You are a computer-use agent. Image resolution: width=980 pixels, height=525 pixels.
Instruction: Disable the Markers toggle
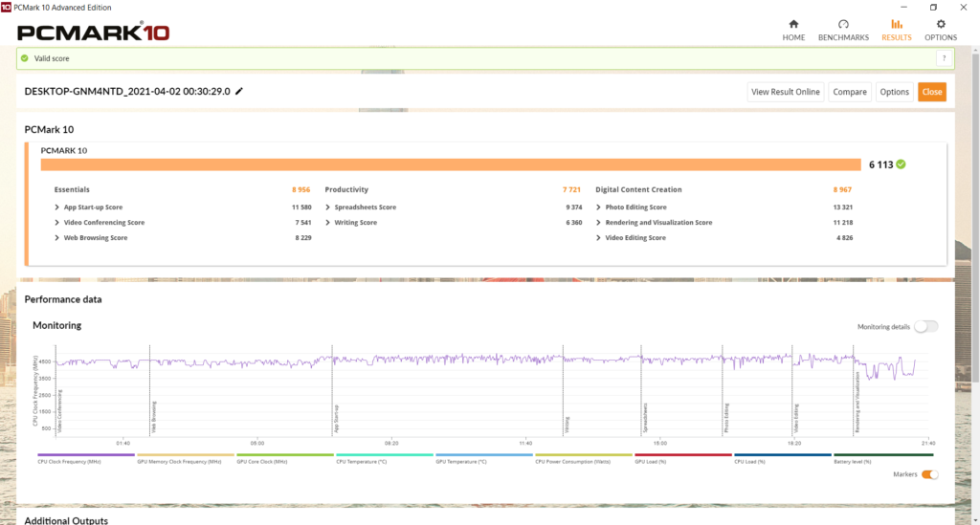pyautogui.click(x=928, y=474)
